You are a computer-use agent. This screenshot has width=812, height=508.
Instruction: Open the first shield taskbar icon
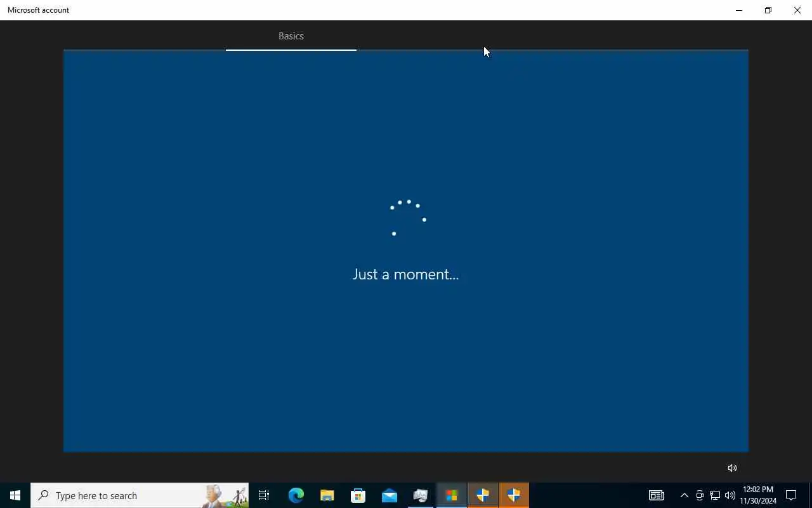pyautogui.click(x=483, y=495)
